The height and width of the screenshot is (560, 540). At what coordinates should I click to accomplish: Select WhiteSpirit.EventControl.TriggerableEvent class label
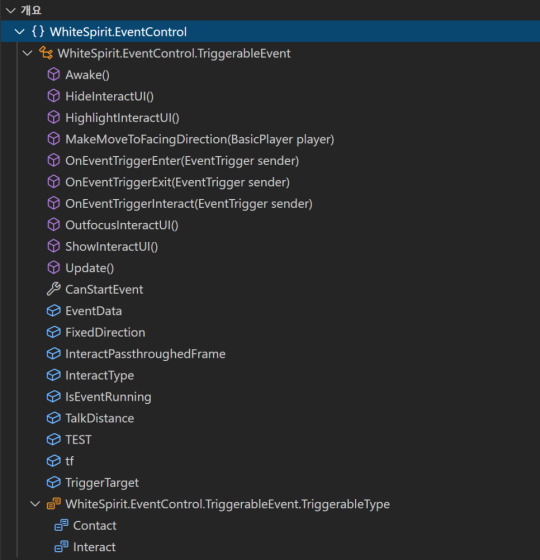(x=174, y=54)
